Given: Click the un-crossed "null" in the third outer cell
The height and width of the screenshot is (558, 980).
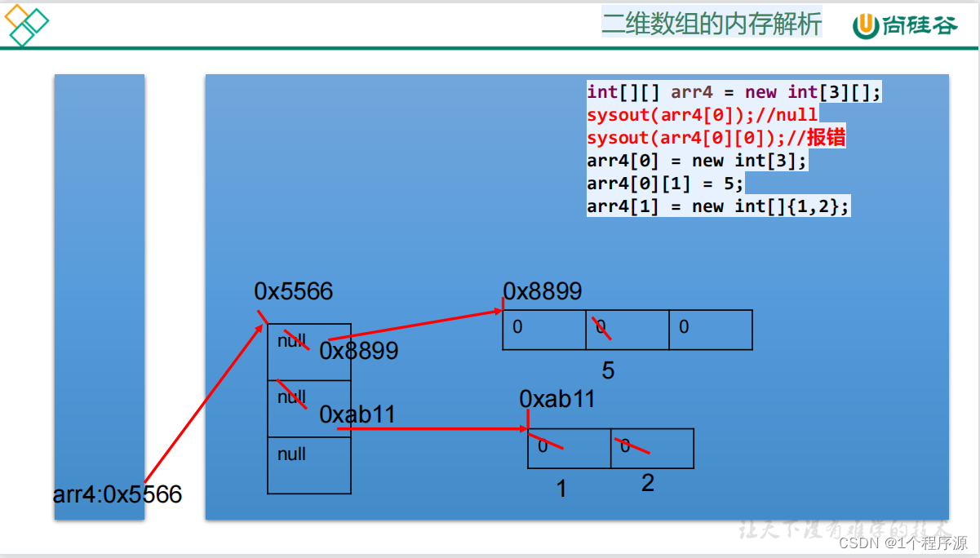Looking at the screenshot, I should coord(291,454).
